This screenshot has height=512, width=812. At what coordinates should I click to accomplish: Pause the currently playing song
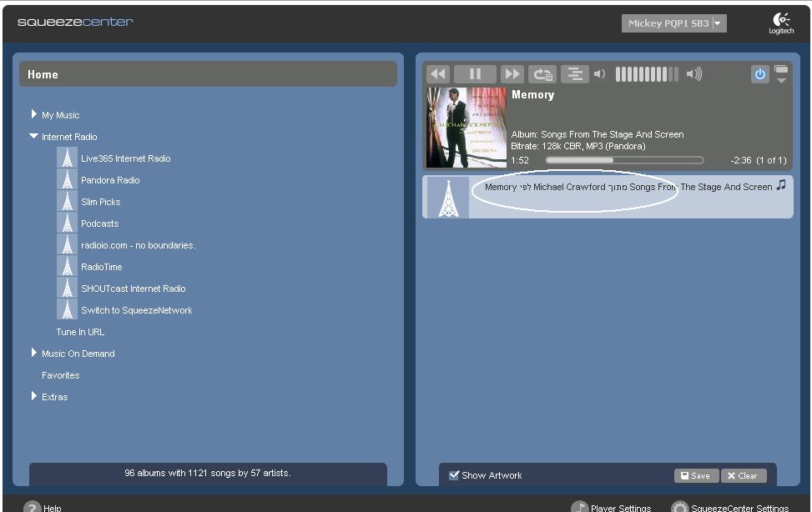coord(475,74)
